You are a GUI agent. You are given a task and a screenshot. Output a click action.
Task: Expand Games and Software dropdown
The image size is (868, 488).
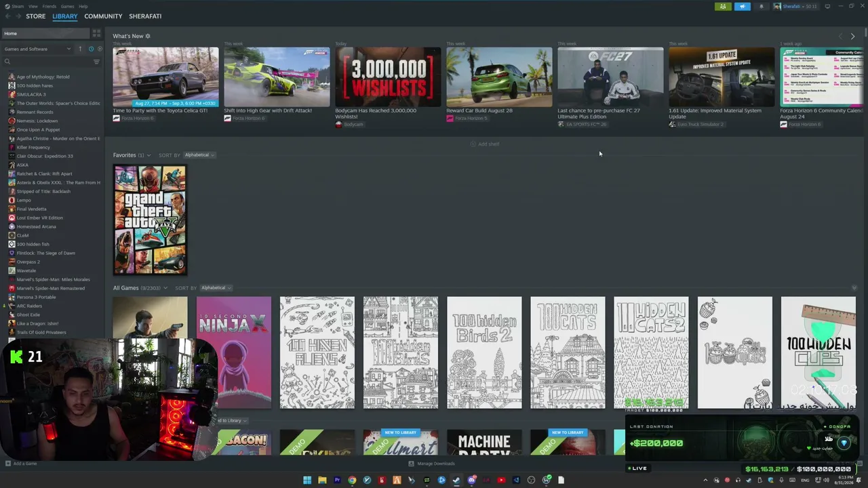pyautogui.click(x=37, y=49)
